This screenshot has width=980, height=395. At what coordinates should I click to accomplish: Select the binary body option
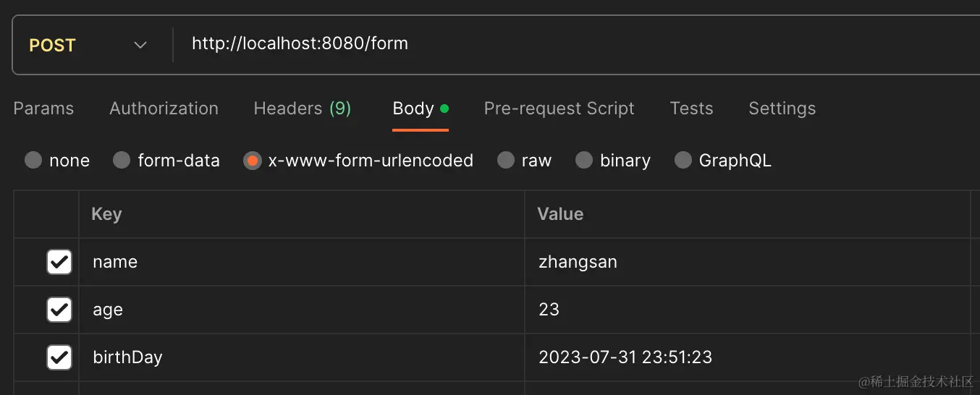pyautogui.click(x=584, y=160)
